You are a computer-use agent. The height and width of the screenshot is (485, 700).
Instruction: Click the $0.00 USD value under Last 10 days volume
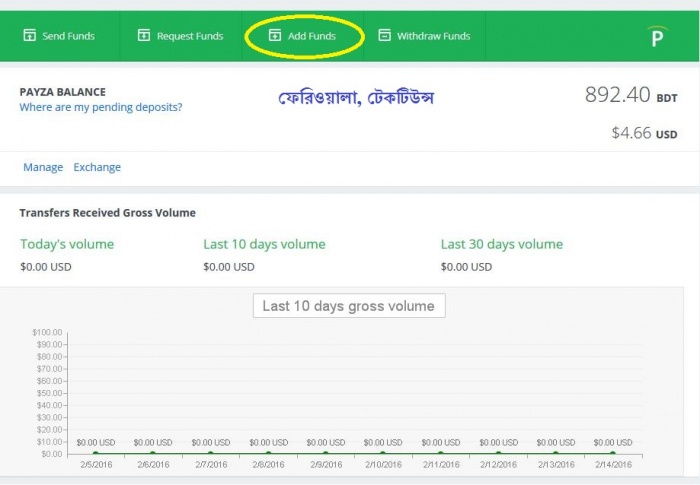pos(229,267)
